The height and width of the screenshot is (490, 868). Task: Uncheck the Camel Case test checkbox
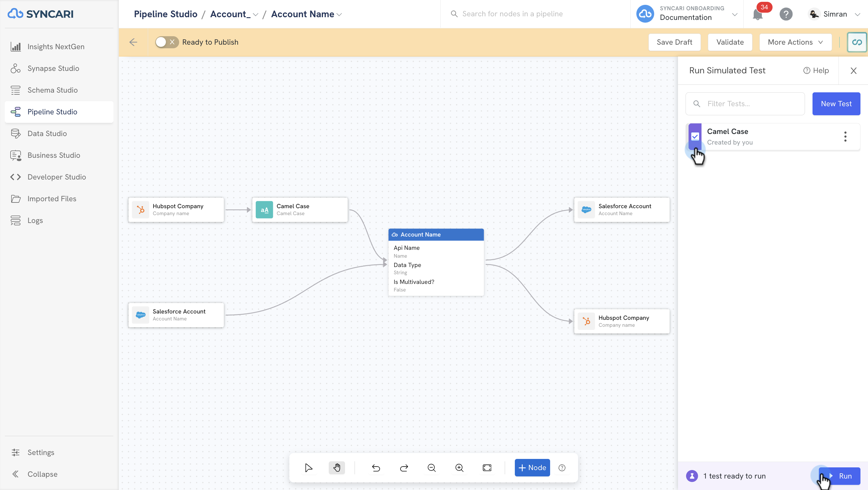coord(695,136)
